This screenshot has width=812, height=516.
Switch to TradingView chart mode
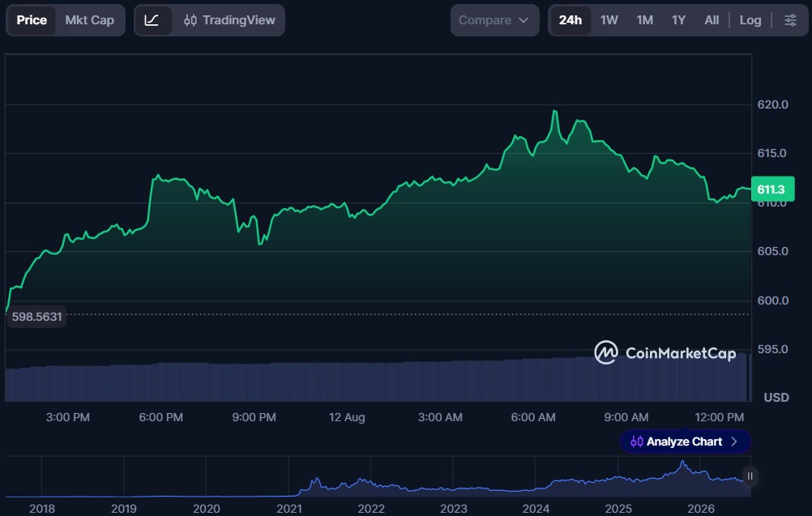(x=229, y=20)
